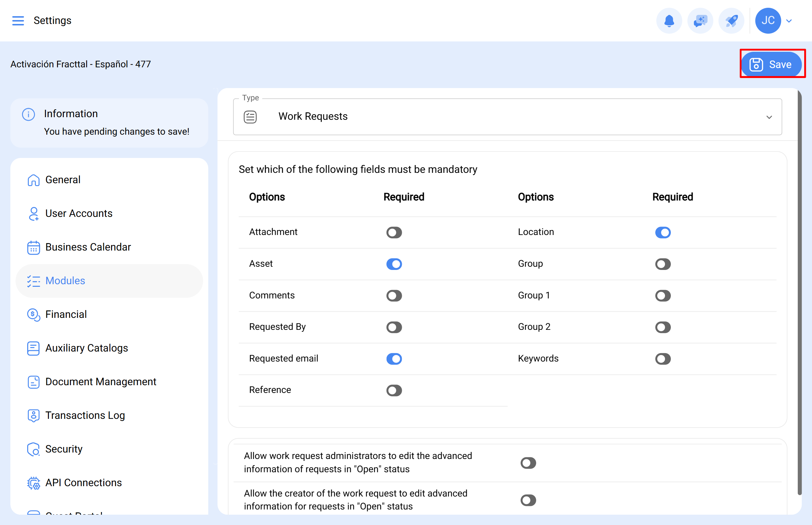Open the Transactions Log section
812x525 pixels.
(85, 416)
